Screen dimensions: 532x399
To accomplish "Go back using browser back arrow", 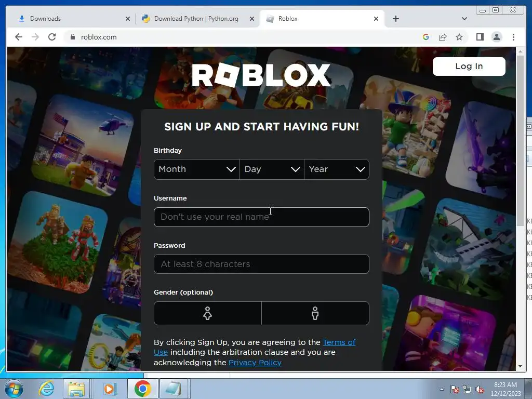I will (x=19, y=37).
